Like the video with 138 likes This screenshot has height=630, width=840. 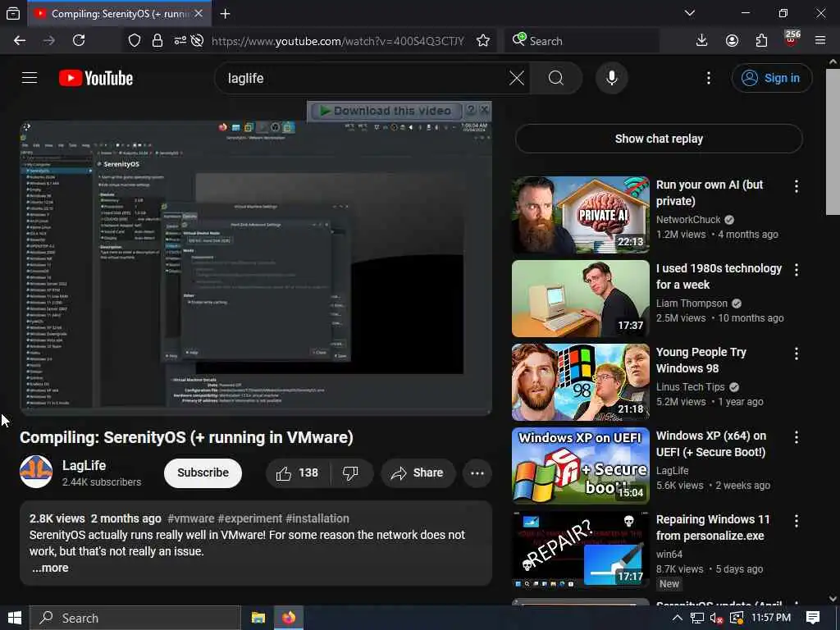(297, 473)
